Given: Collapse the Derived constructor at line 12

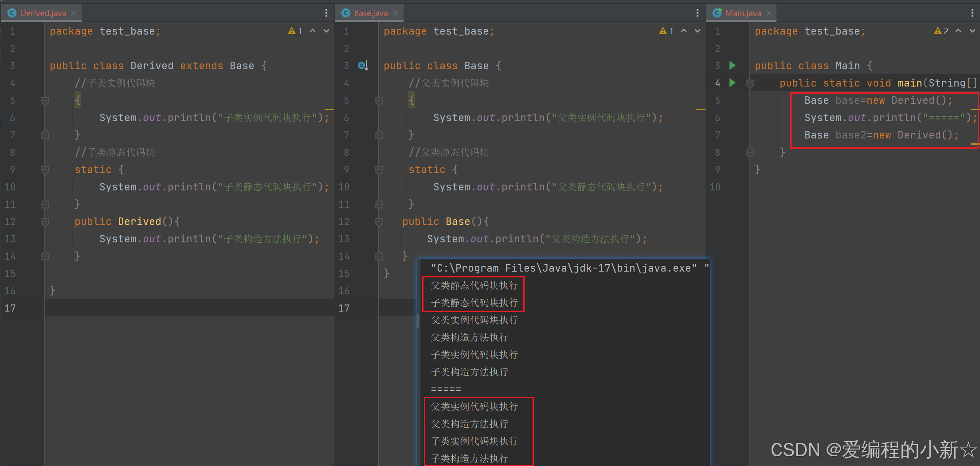Looking at the screenshot, I should click(x=45, y=222).
